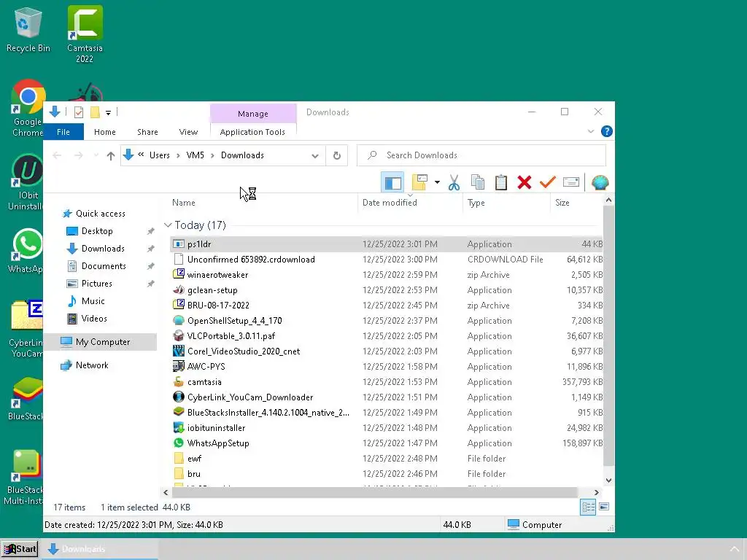Image resolution: width=747 pixels, height=560 pixels.
Task: Click the red X Delete icon
Action: pyautogui.click(x=524, y=182)
